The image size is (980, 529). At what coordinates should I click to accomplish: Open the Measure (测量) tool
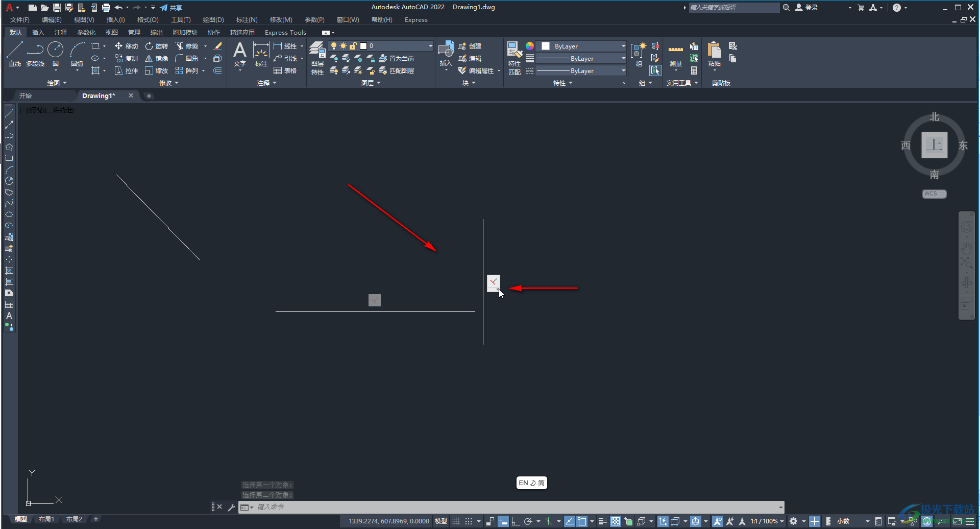coord(675,54)
